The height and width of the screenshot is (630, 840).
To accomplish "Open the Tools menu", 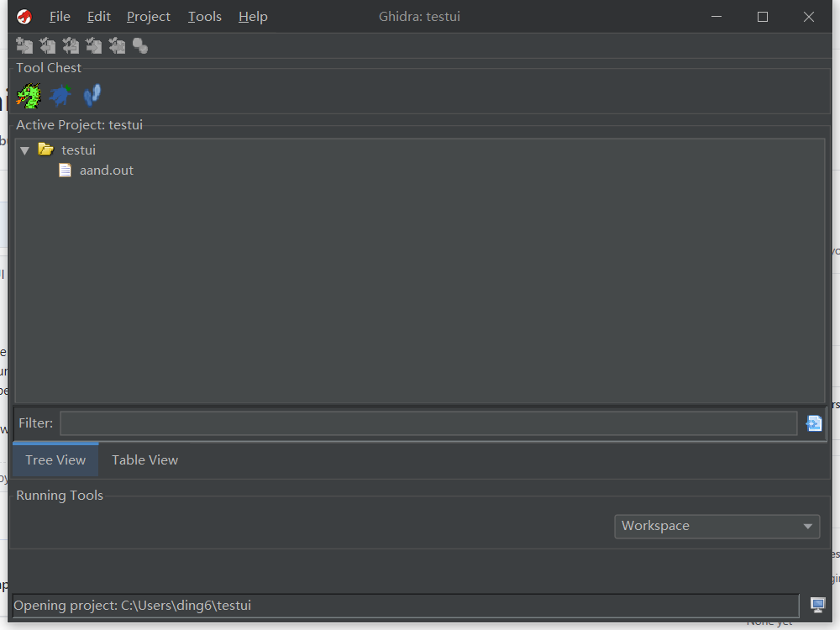I will [205, 17].
